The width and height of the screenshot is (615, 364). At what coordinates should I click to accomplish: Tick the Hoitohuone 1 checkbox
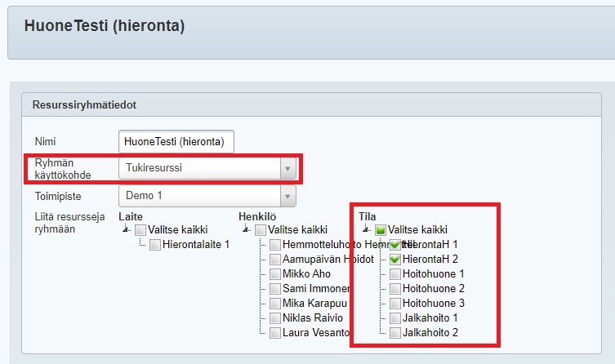[x=395, y=273]
